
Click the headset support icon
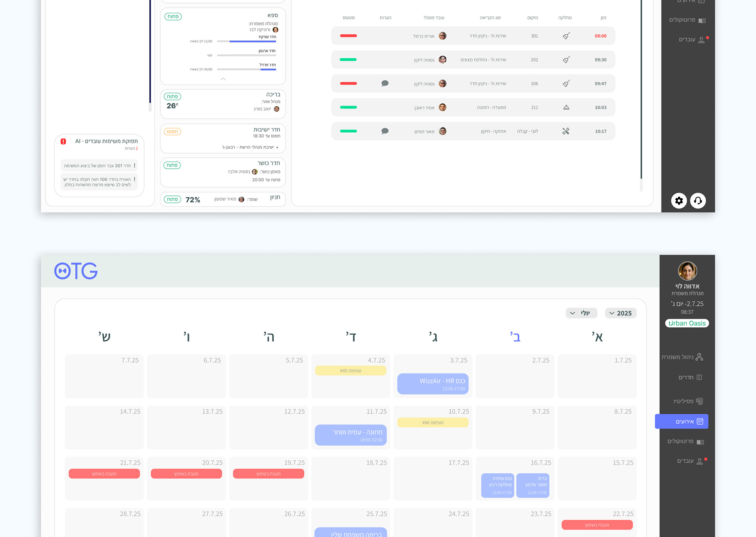pos(698,201)
